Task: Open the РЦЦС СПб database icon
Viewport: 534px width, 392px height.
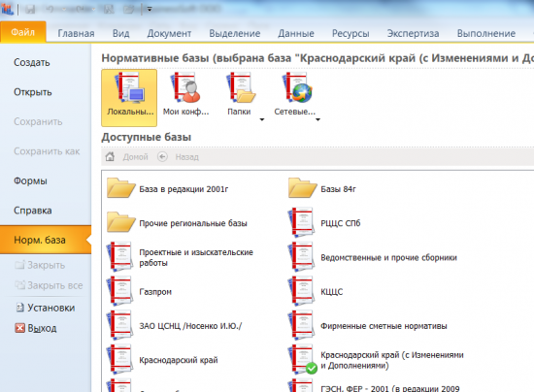Action: click(301, 223)
